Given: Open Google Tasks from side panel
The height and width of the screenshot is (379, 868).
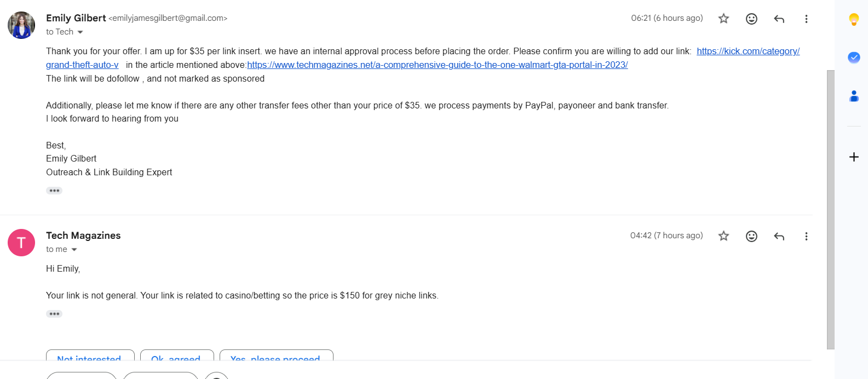Looking at the screenshot, I should (x=854, y=58).
